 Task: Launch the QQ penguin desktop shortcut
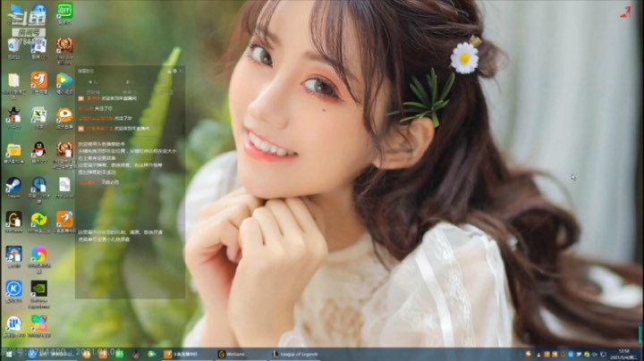[x=39, y=153]
